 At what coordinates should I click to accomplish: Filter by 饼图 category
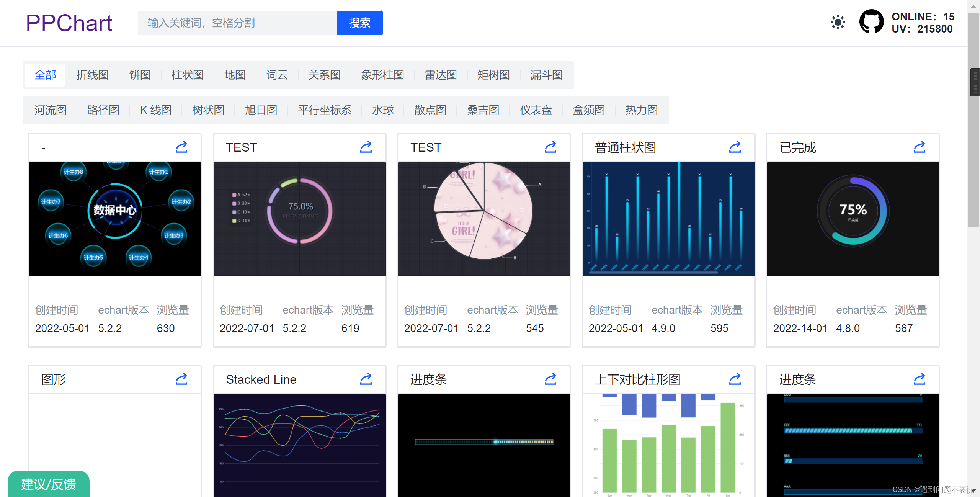click(140, 75)
